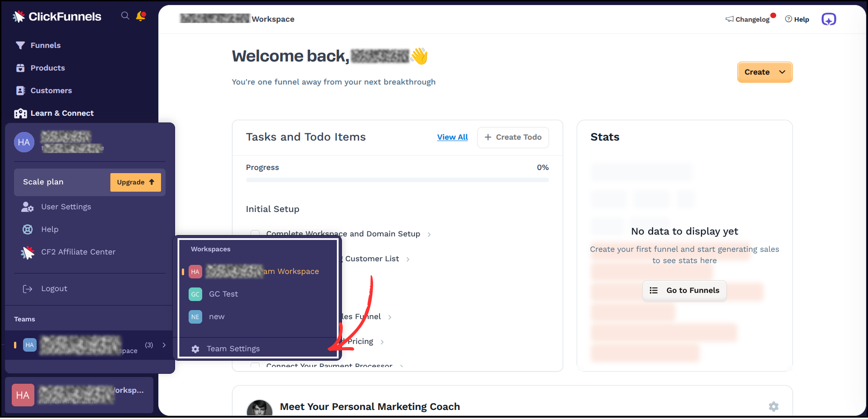Viewport: 868px width, 419px height.
Task: Open notifications via the bell icon
Action: [x=141, y=15]
